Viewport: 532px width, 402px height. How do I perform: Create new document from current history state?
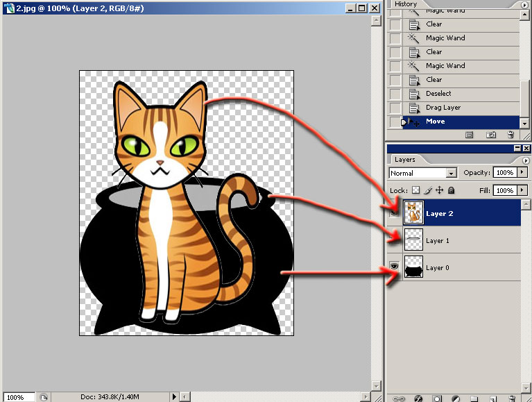click(470, 135)
